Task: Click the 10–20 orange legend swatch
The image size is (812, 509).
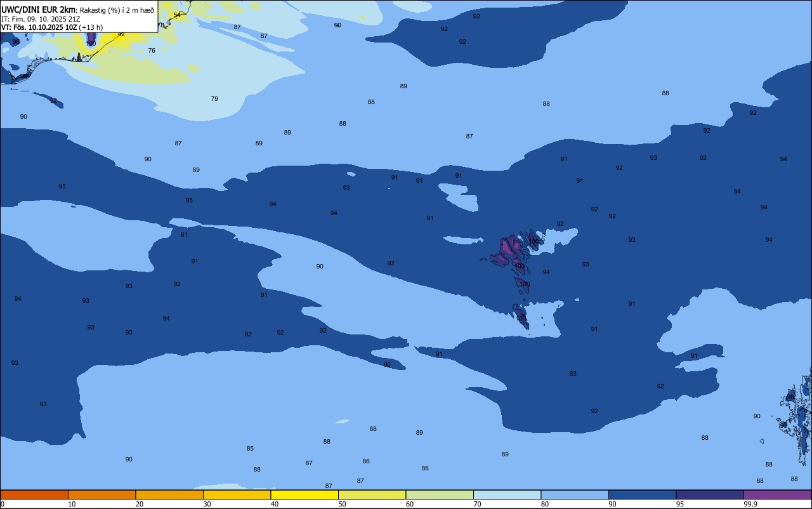Action: (101, 494)
